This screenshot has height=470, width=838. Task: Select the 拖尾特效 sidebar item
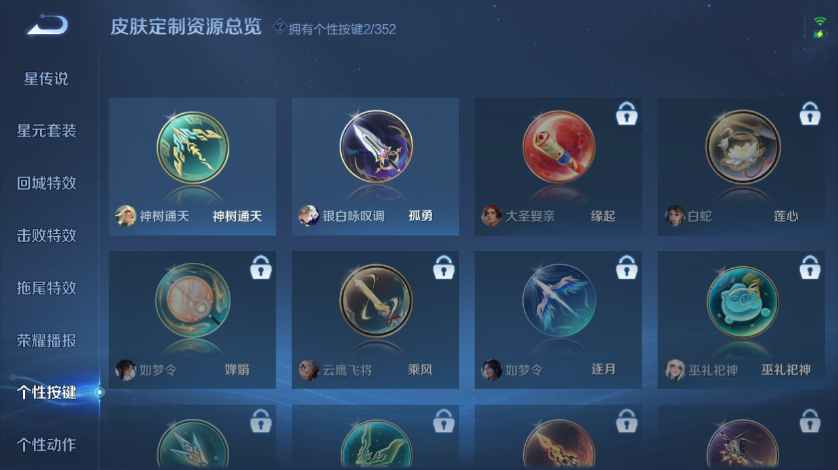46,288
